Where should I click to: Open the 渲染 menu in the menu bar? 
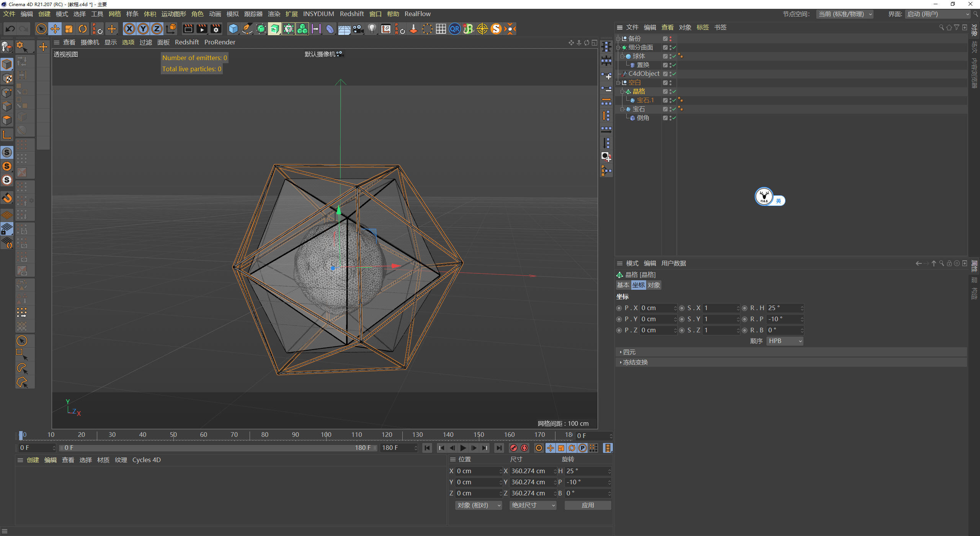pos(274,14)
